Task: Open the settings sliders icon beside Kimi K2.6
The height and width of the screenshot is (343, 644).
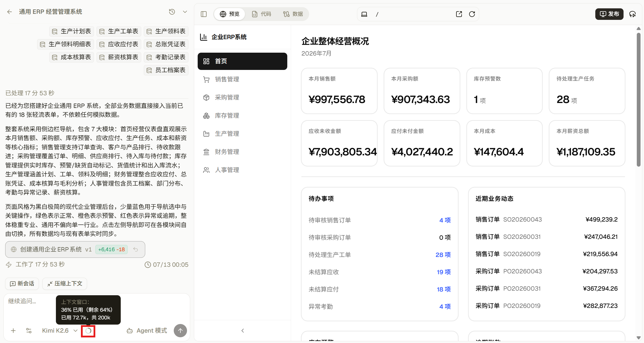Action: [x=29, y=331]
